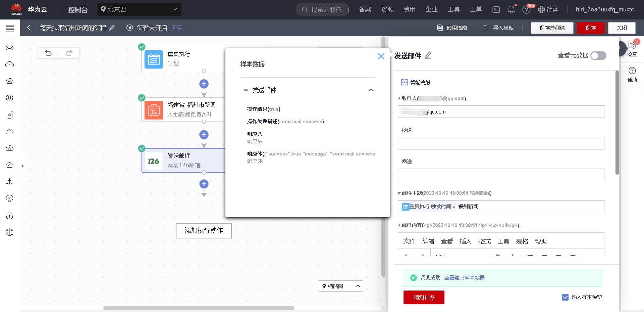Add a step below 发送邮件 node

coord(204,184)
